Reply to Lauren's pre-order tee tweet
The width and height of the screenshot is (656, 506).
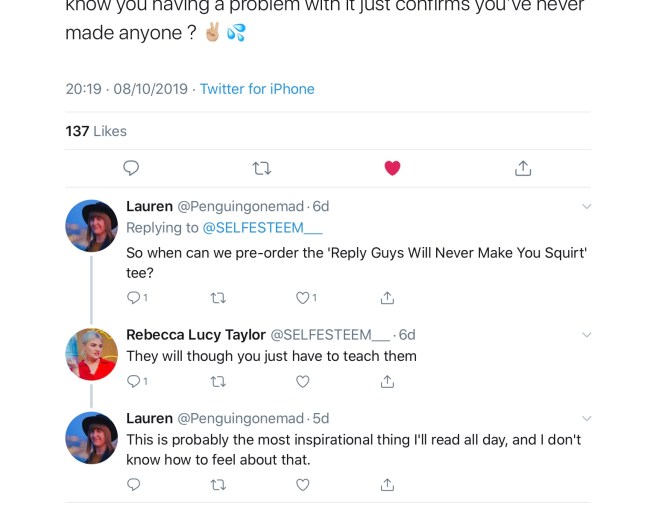pyautogui.click(x=134, y=297)
